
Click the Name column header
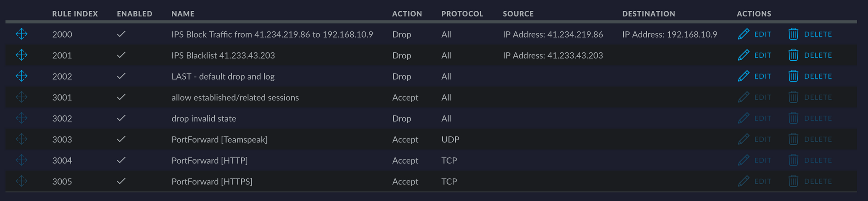183,14
